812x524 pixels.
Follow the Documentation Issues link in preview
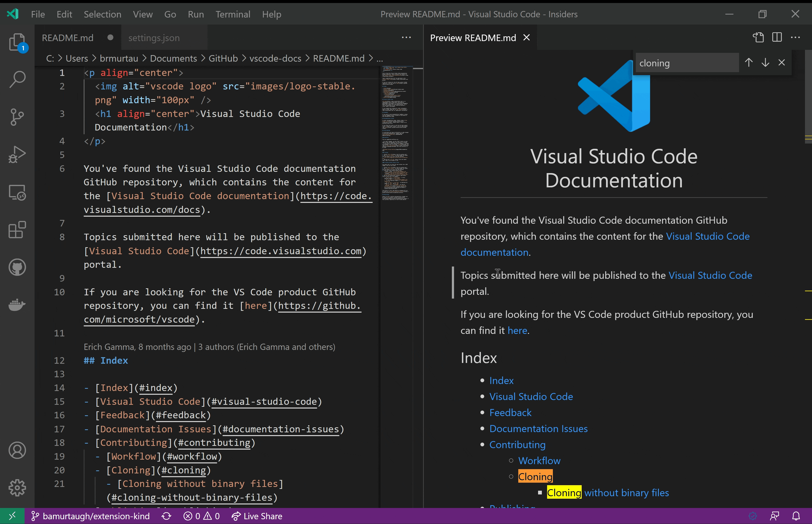click(538, 428)
